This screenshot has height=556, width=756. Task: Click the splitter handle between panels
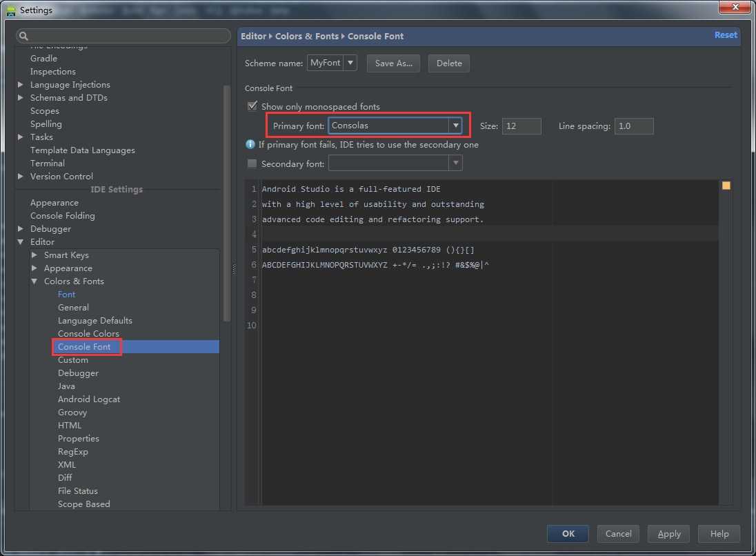click(x=234, y=270)
